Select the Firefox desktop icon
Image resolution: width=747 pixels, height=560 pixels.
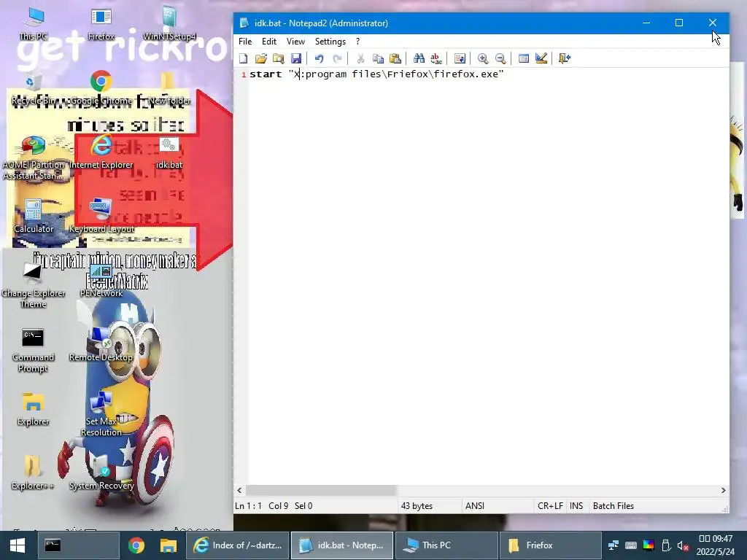coord(101,24)
